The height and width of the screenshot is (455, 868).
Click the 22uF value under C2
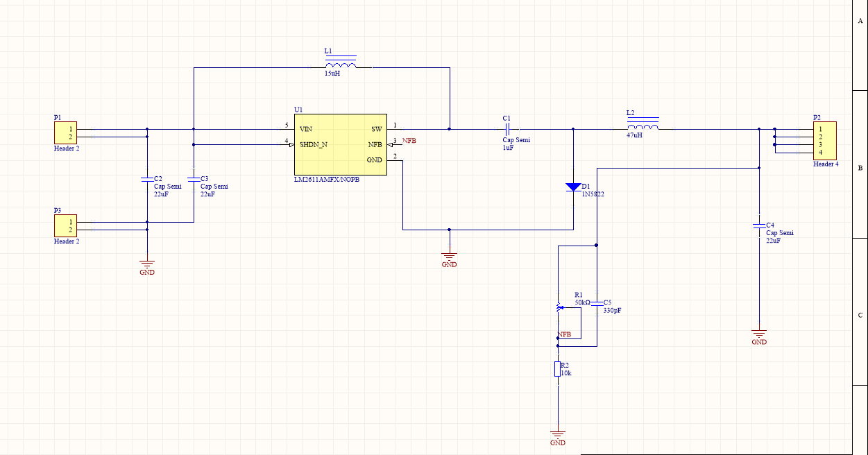point(161,194)
